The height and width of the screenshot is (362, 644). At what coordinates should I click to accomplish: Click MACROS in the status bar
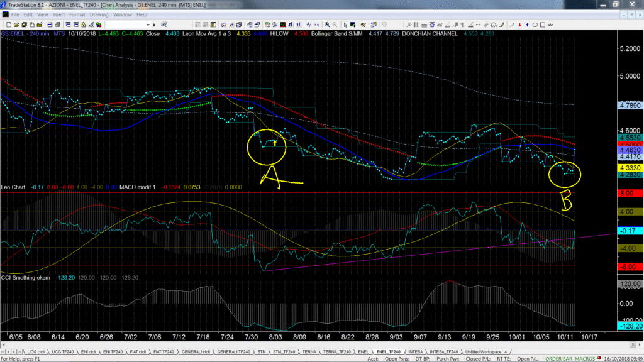[585, 359]
